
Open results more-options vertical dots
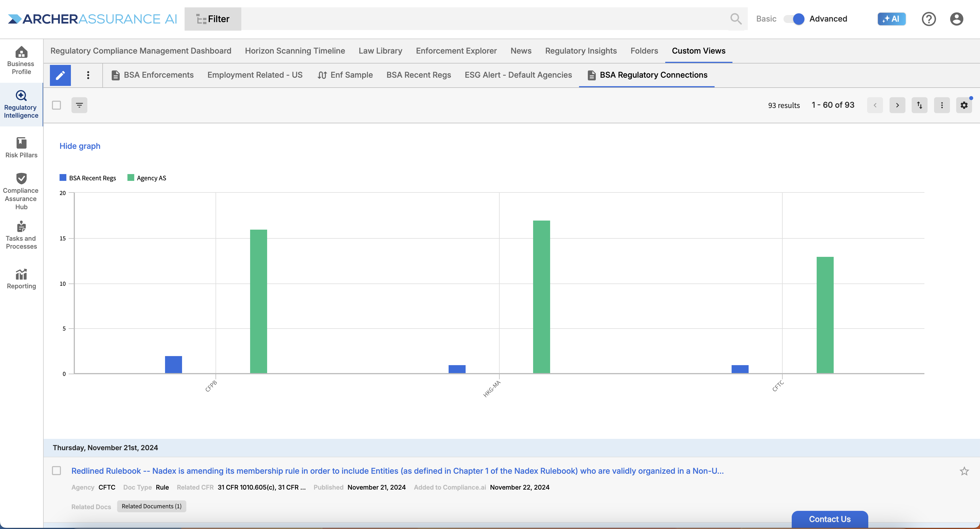pyautogui.click(x=941, y=105)
